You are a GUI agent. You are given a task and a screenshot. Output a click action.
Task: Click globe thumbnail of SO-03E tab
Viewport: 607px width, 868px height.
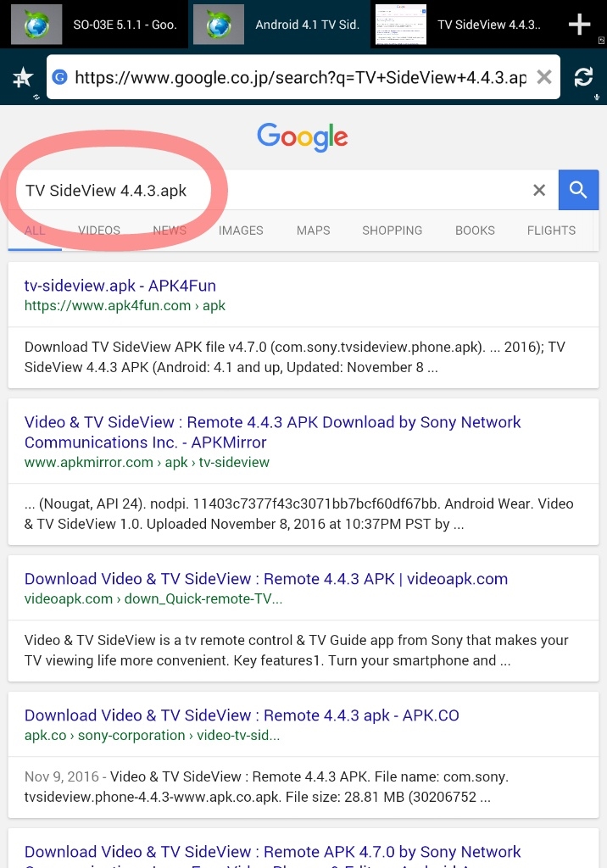[x=36, y=25]
